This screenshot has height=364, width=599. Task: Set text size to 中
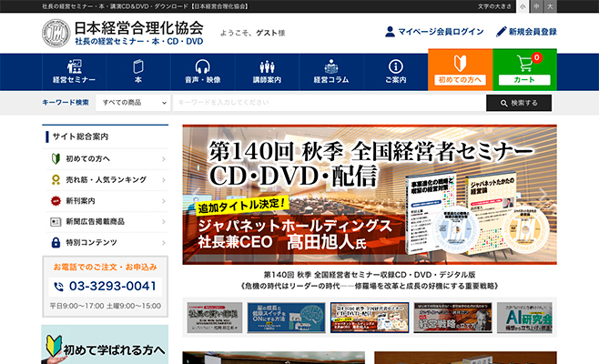click(x=536, y=6)
